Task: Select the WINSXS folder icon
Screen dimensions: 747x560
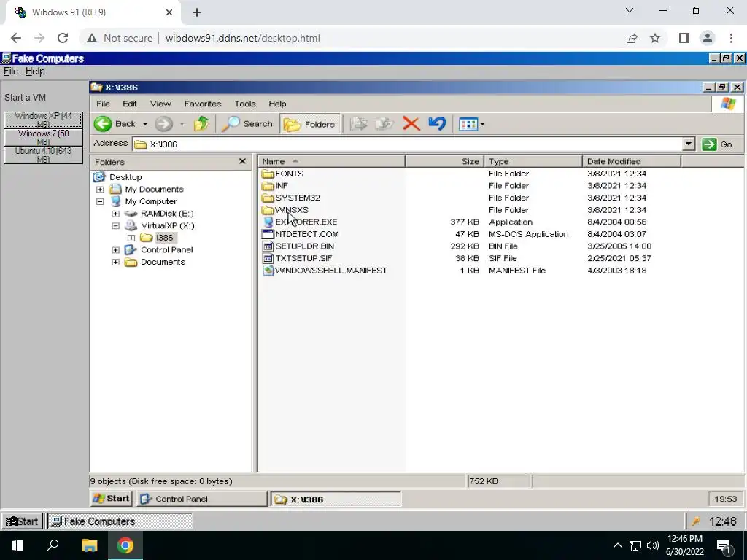Action: (268, 210)
